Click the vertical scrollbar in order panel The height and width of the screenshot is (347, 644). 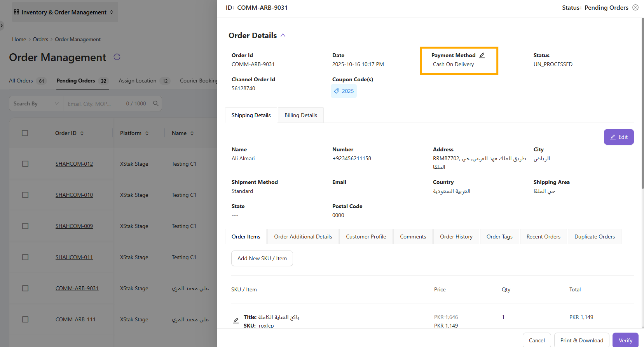pos(642,105)
